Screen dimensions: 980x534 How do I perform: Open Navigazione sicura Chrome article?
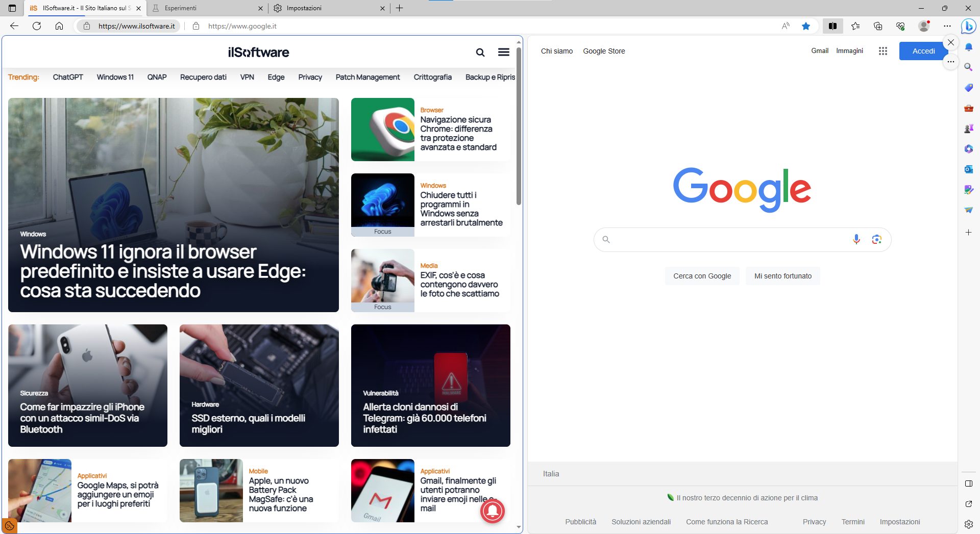(x=431, y=130)
